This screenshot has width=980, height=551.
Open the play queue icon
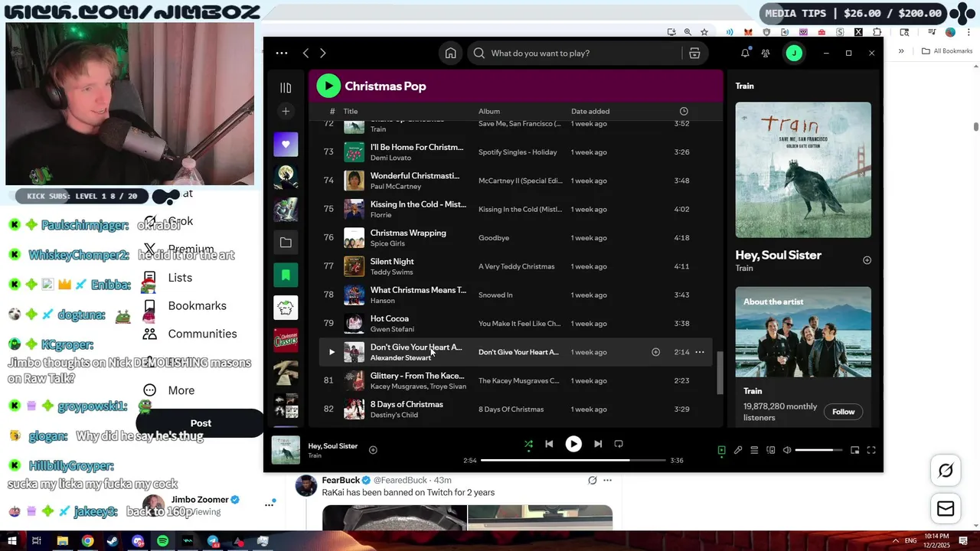click(x=754, y=450)
